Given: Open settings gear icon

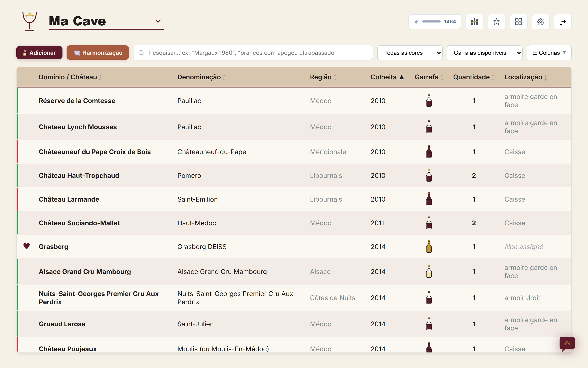Looking at the screenshot, I should point(540,22).
